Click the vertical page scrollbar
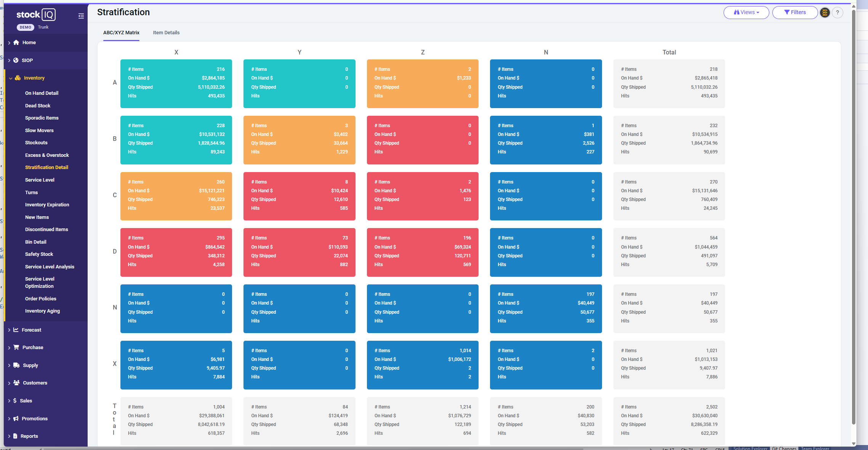This screenshot has width=868, height=450. tap(854, 217)
